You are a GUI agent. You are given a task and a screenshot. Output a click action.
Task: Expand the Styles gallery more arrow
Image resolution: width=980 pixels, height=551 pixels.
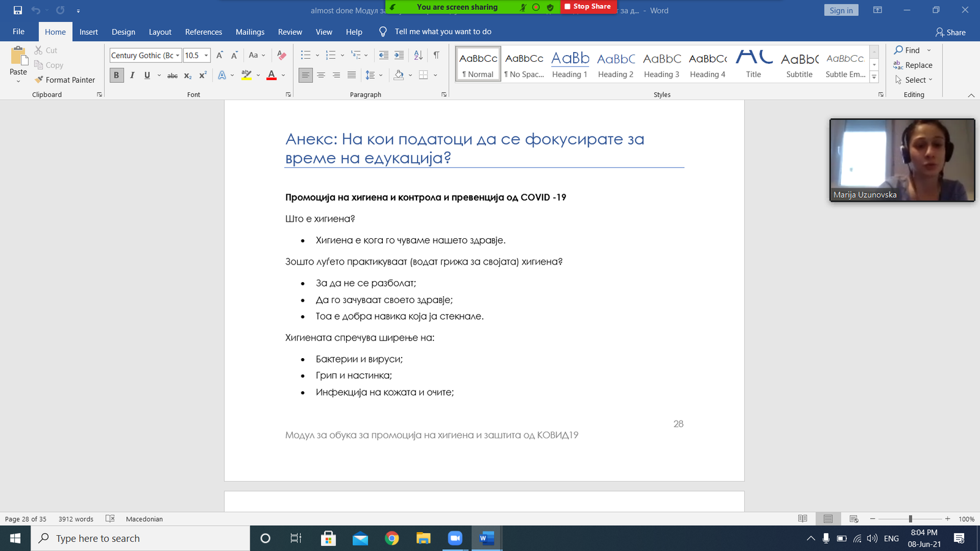click(874, 78)
